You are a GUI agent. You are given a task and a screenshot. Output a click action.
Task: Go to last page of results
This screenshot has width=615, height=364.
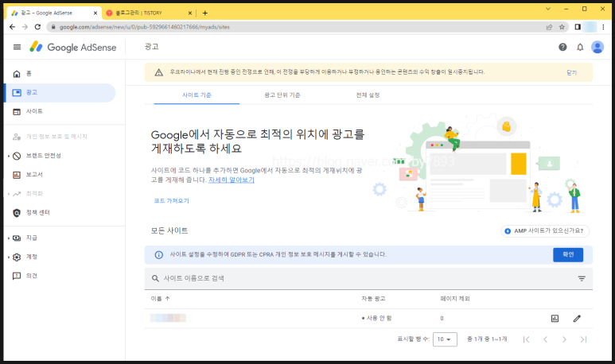tap(583, 339)
